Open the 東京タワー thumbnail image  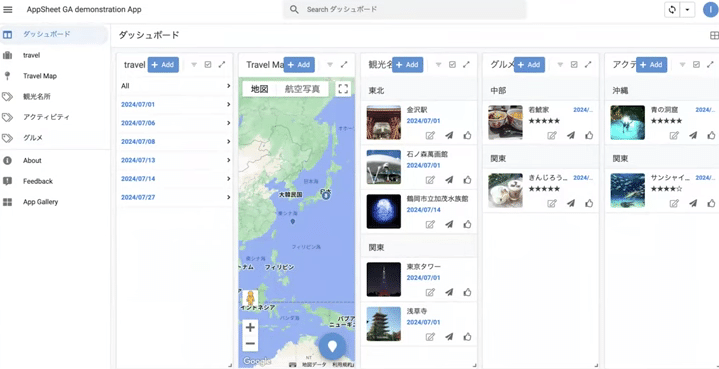tap(384, 279)
